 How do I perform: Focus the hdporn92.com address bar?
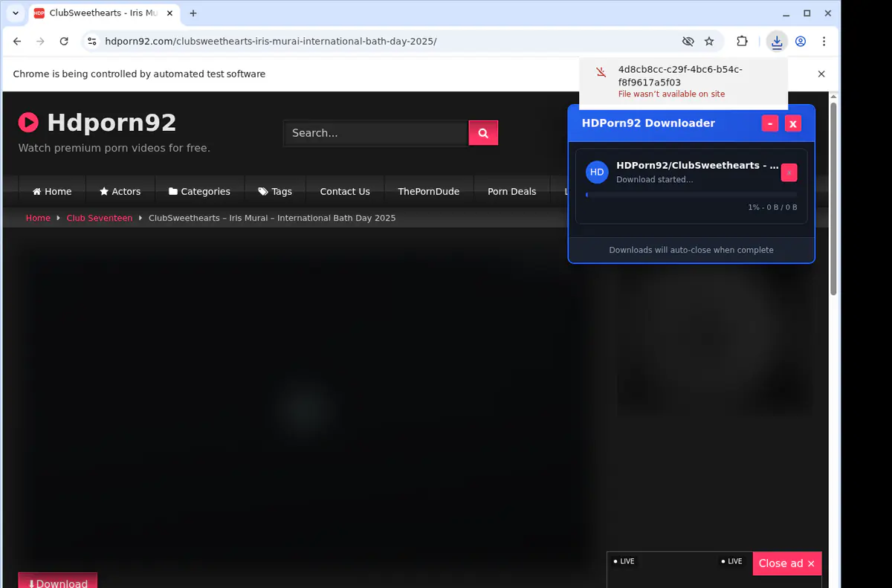[387, 42]
